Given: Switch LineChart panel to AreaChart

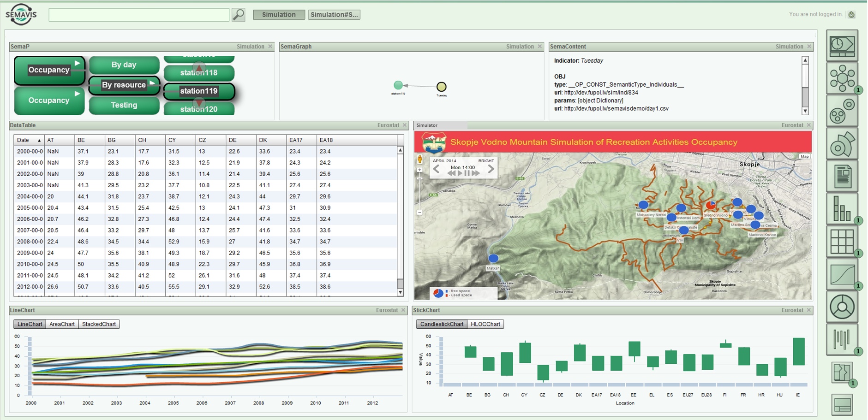Looking at the screenshot, I should pyautogui.click(x=62, y=324).
